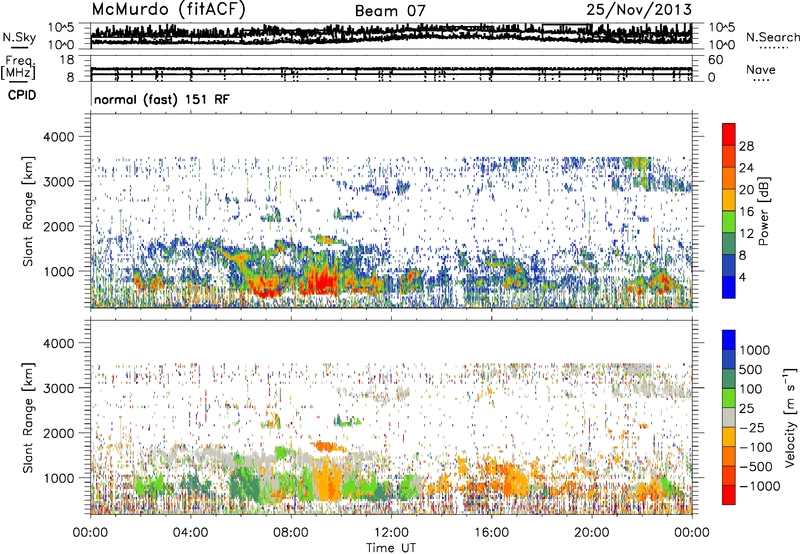Click the date '25/Nov/2013'

pyautogui.click(x=639, y=10)
